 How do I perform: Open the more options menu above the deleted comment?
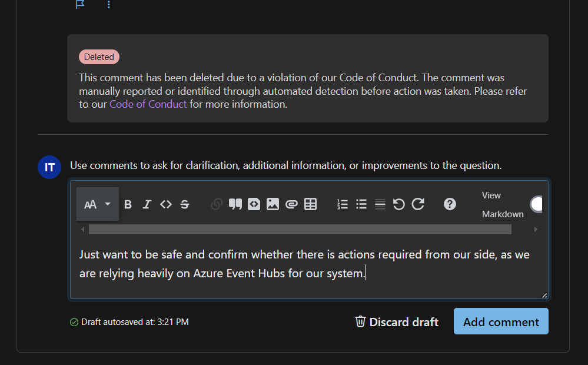(x=109, y=5)
